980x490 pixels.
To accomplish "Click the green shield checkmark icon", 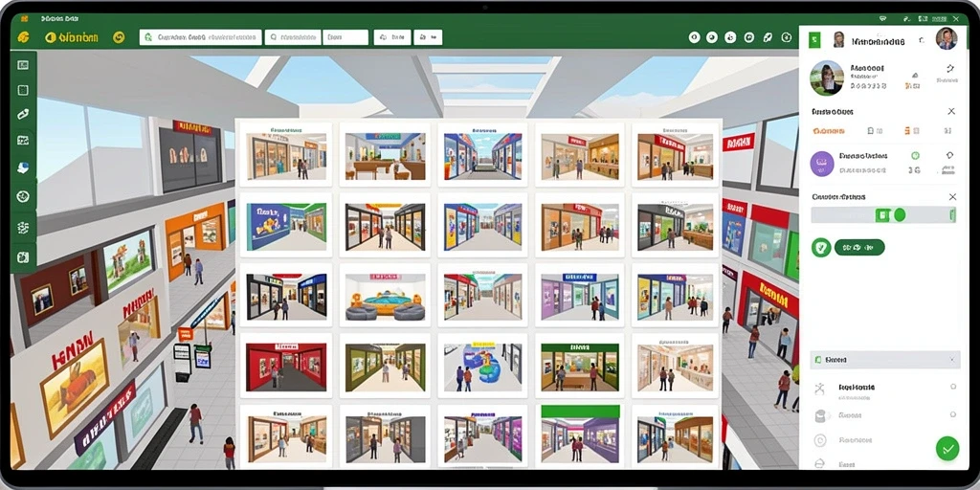I will click(820, 248).
